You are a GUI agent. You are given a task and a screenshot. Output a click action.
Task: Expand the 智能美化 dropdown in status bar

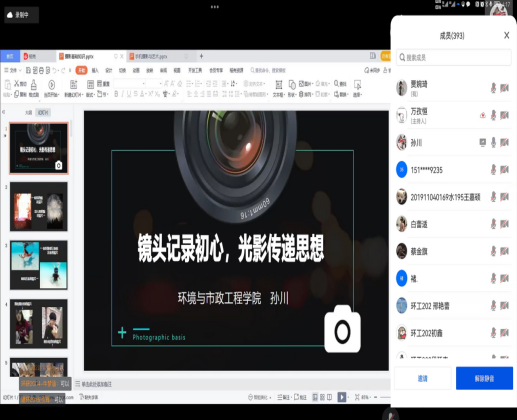259,397
